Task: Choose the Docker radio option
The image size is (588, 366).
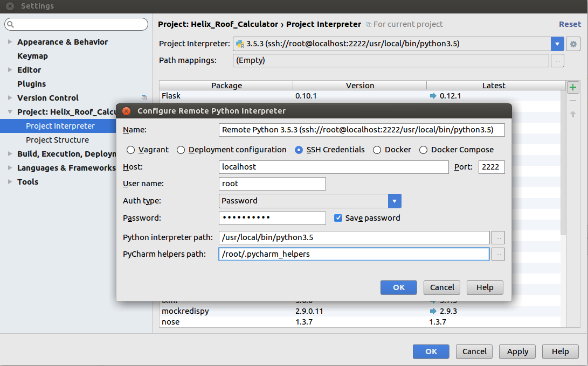Action: pyautogui.click(x=377, y=150)
